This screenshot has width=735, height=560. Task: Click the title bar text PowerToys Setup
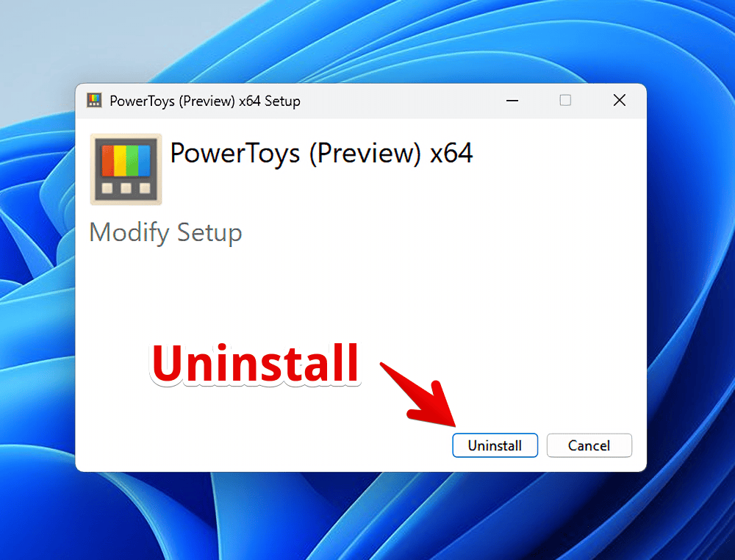pos(205,101)
